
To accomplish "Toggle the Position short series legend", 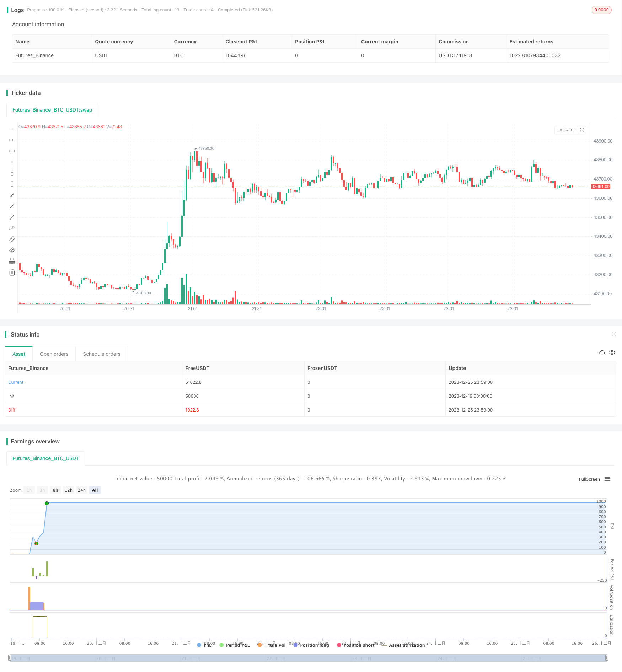I will tap(355, 645).
